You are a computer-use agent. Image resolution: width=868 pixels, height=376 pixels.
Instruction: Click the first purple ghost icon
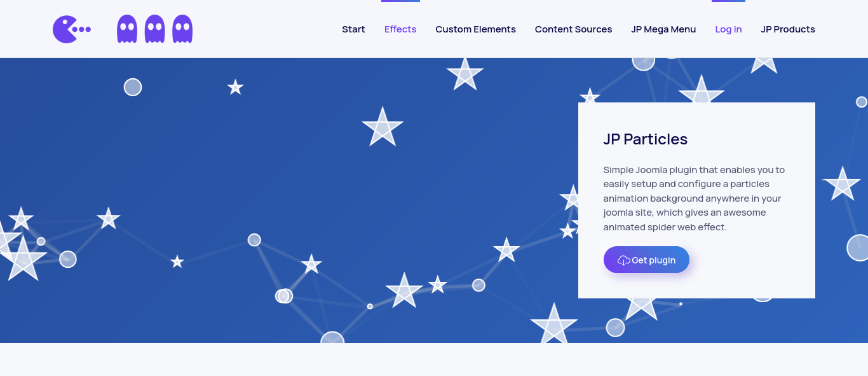[127, 29]
